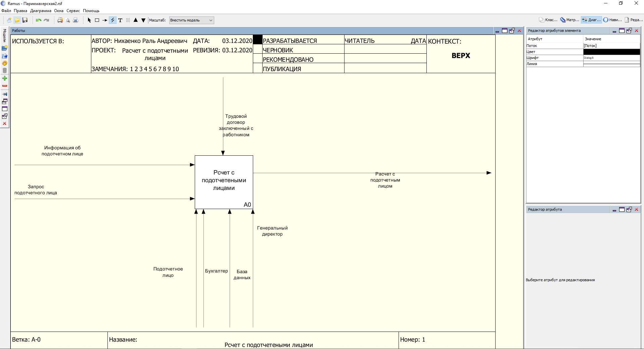Screen dimensions: 644x349
Task: Open the Линия line style value
Action: click(611, 64)
